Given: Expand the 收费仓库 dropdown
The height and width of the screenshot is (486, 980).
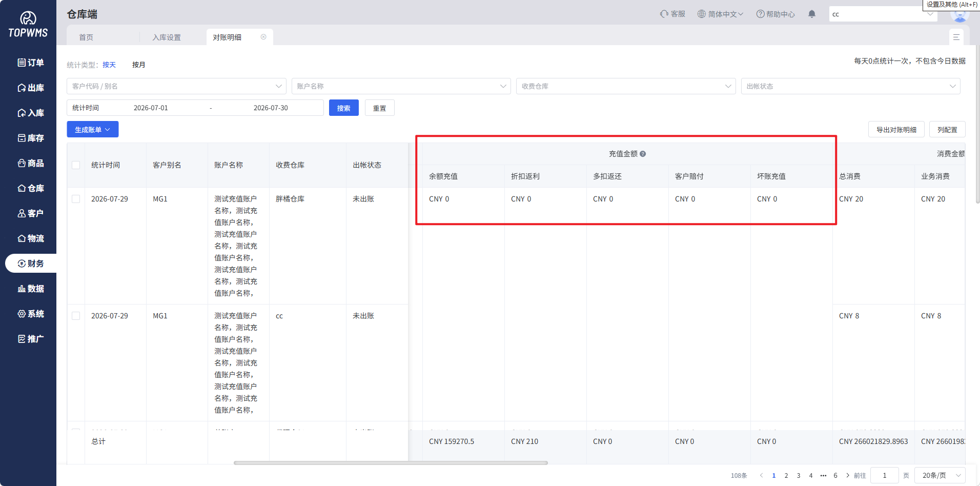Looking at the screenshot, I should (x=626, y=86).
